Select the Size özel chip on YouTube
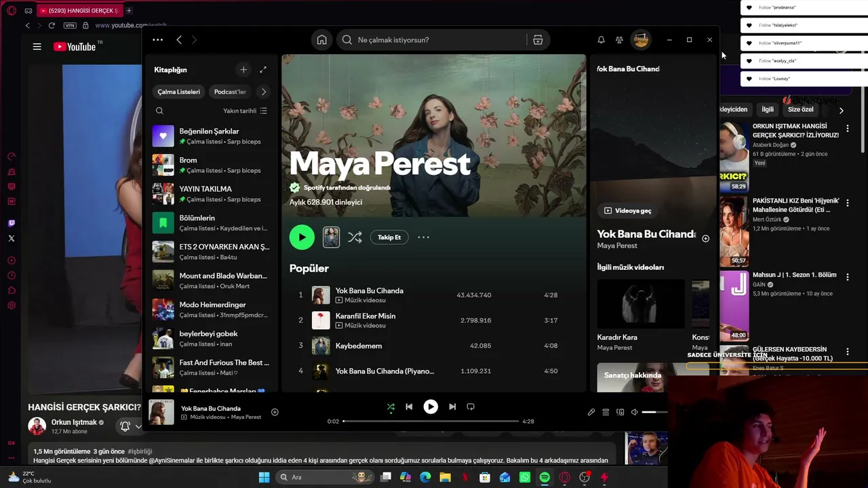The height and width of the screenshot is (488, 868). 800,109
